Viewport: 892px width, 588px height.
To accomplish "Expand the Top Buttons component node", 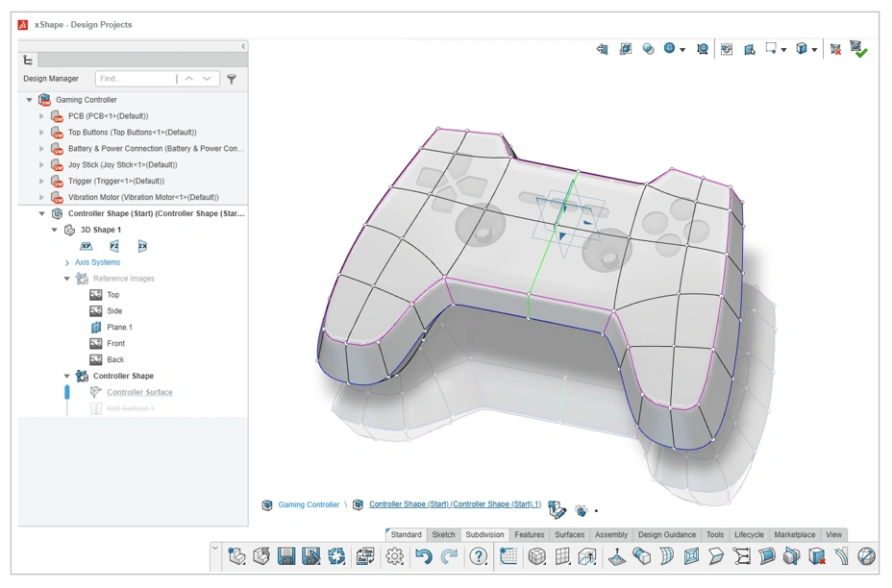I will click(x=41, y=133).
